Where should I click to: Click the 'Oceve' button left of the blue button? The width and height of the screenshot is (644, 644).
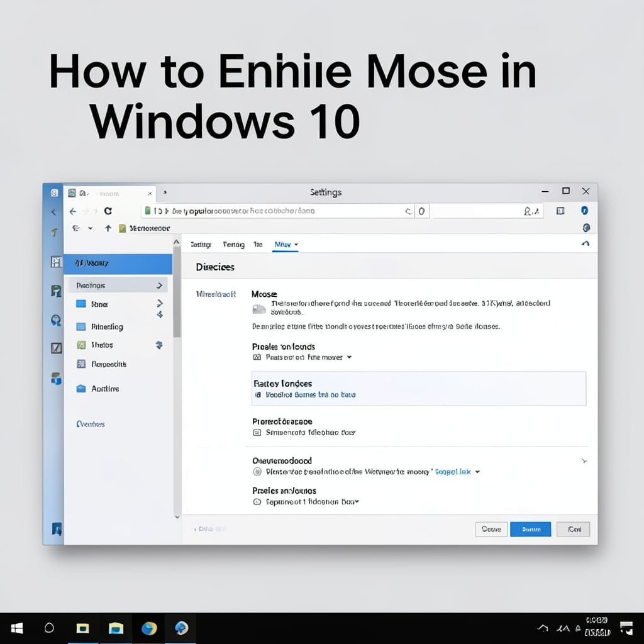point(491,530)
